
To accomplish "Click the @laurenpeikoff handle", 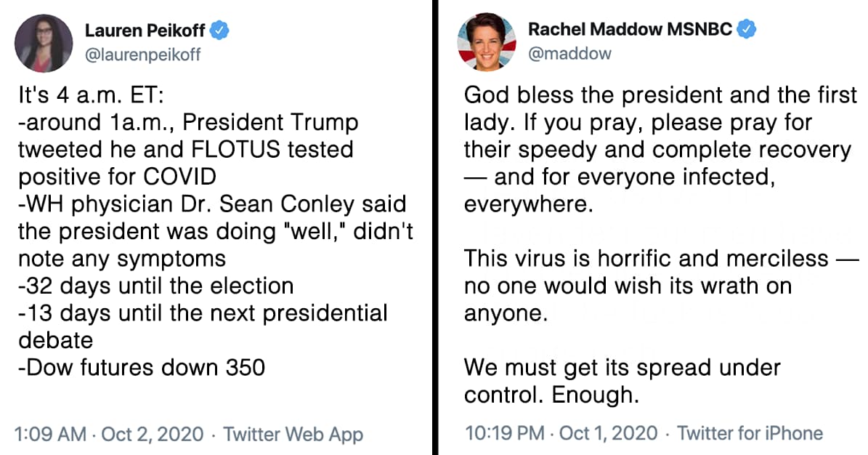I will 143,55.
